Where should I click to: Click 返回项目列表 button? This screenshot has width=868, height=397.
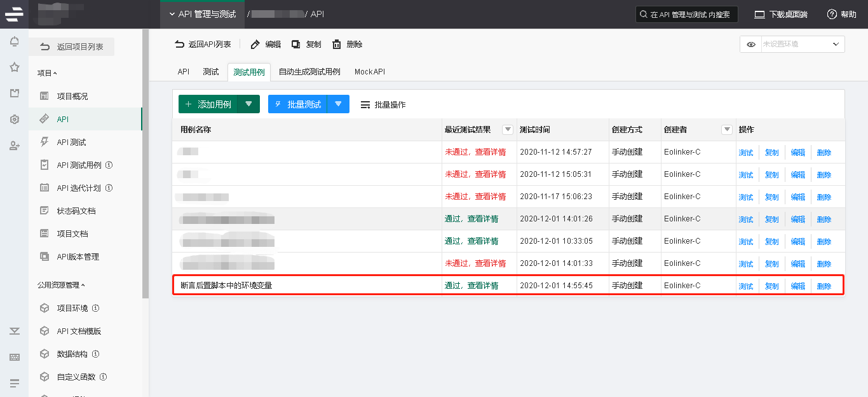pyautogui.click(x=72, y=47)
